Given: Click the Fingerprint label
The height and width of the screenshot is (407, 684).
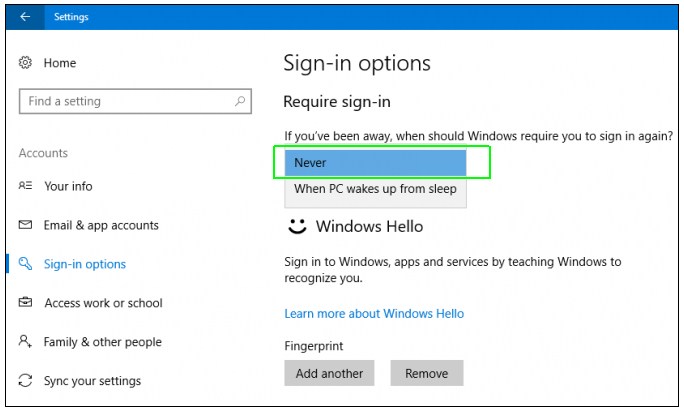Looking at the screenshot, I should 314,346.
